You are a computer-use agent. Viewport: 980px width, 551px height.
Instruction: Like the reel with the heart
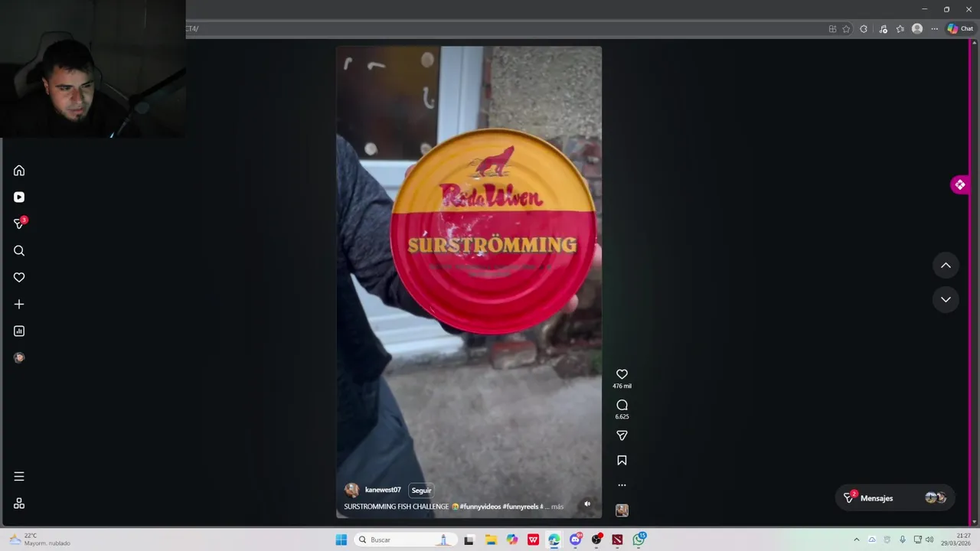click(x=622, y=374)
